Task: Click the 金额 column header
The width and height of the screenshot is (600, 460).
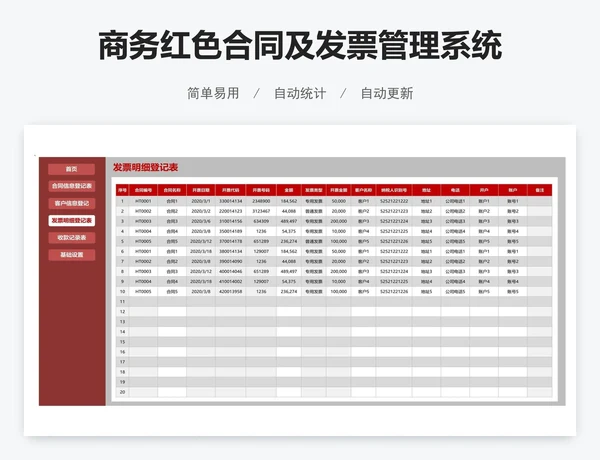Action: [289, 190]
